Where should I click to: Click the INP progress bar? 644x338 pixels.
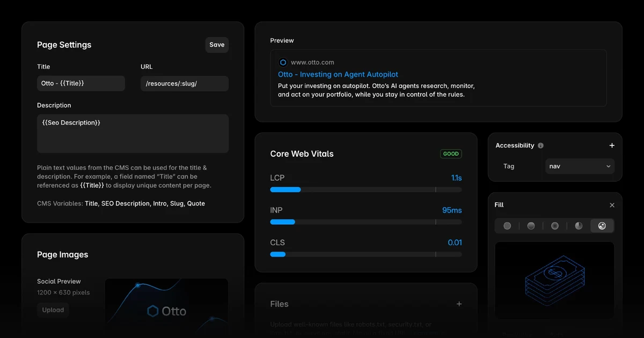coord(366,222)
